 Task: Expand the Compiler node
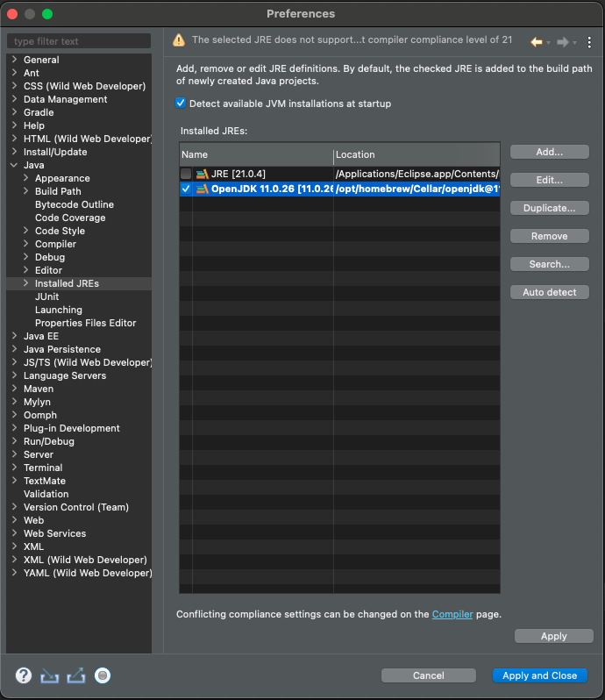(x=26, y=244)
